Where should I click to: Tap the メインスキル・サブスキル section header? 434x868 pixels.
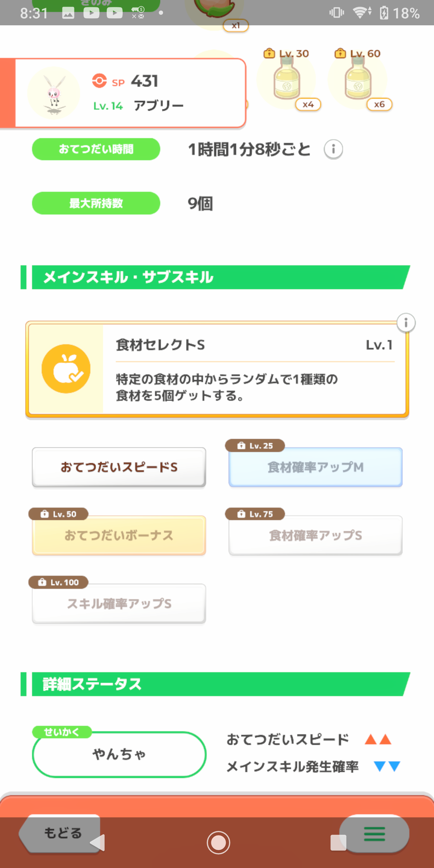pyautogui.click(x=216, y=277)
